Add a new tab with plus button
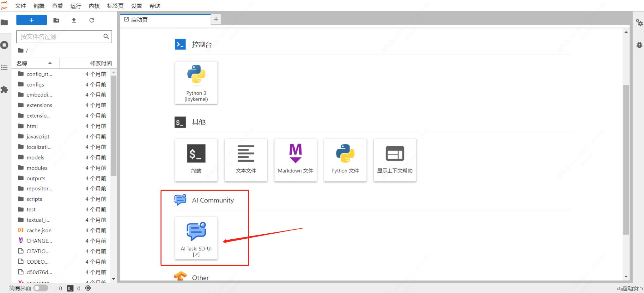Screen dimensions: 644x293 [x=216, y=20]
